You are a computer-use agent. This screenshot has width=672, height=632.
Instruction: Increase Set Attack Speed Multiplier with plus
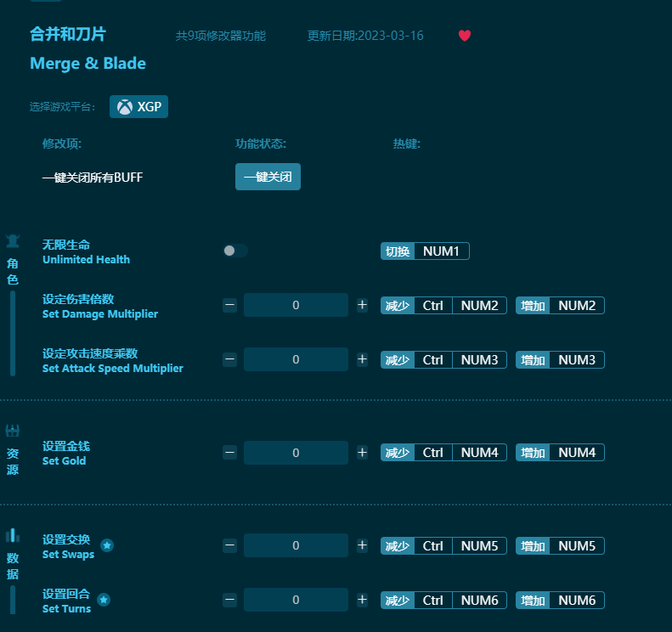(x=362, y=359)
